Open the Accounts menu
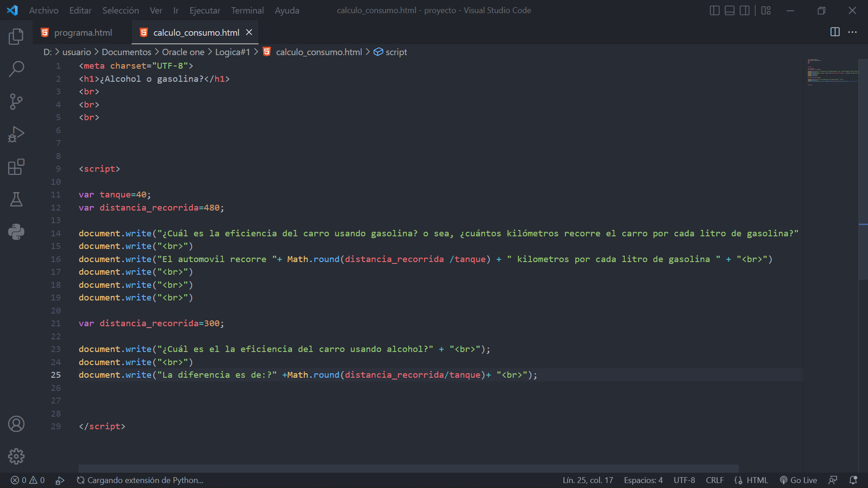 (x=16, y=424)
